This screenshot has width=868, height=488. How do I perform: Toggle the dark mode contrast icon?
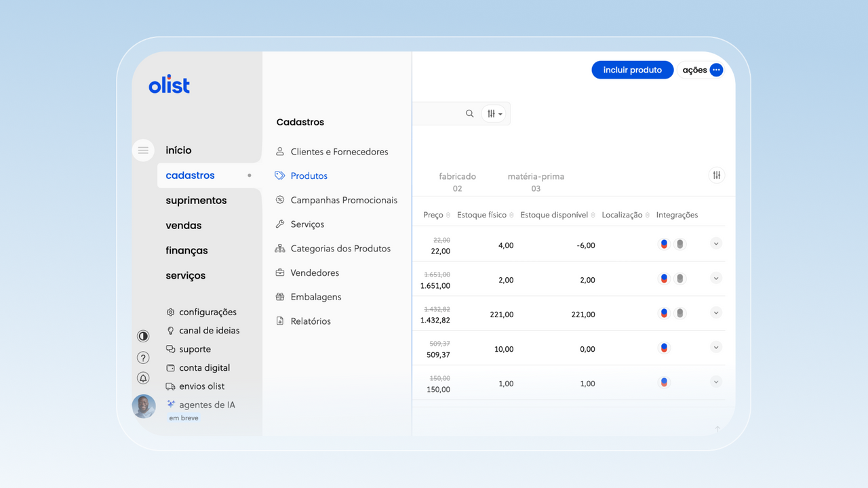[143, 336]
